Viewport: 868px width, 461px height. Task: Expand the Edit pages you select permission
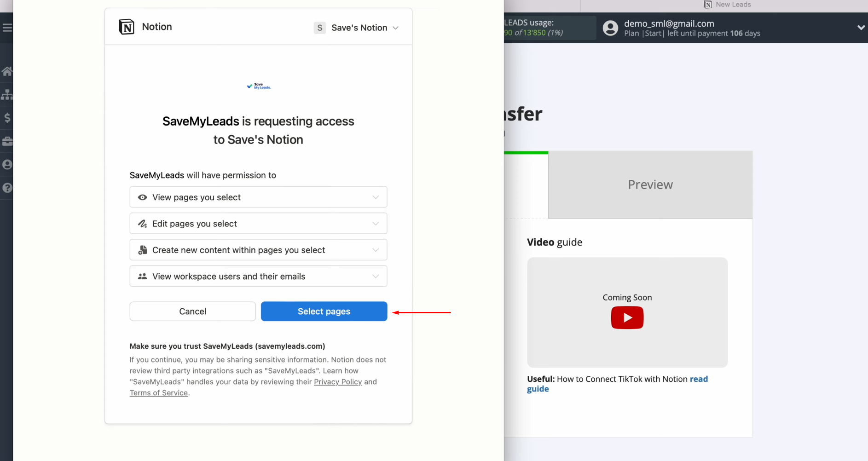click(x=258, y=224)
